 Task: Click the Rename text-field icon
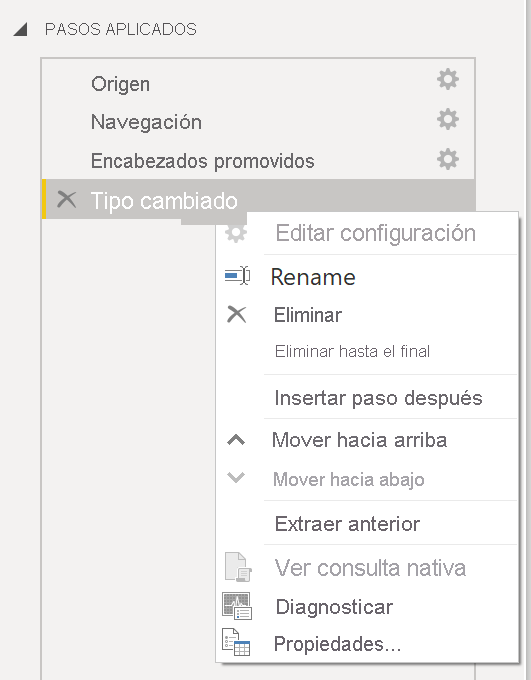237,276
